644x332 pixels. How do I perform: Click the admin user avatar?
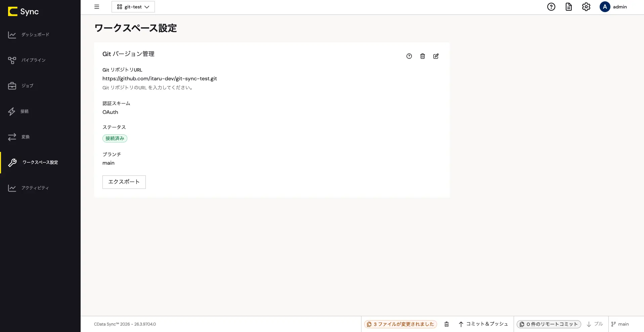coord(605,7)
